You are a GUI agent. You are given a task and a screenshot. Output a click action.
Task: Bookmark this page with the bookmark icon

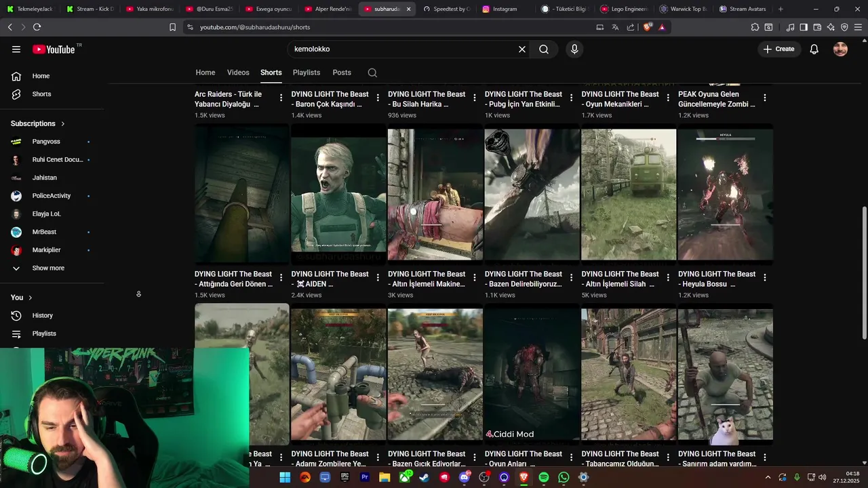click(172, 27)
